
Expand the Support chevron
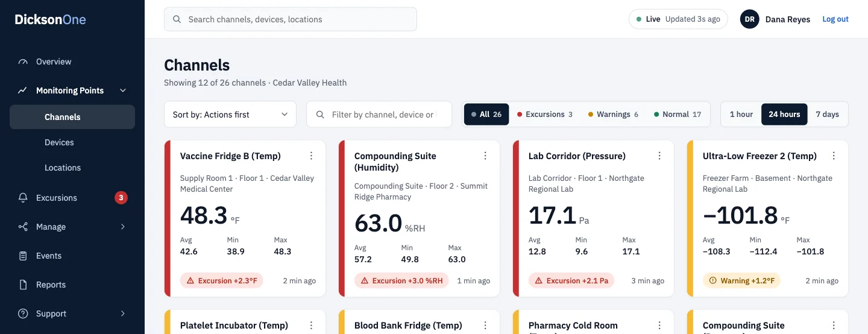(123, 314)
